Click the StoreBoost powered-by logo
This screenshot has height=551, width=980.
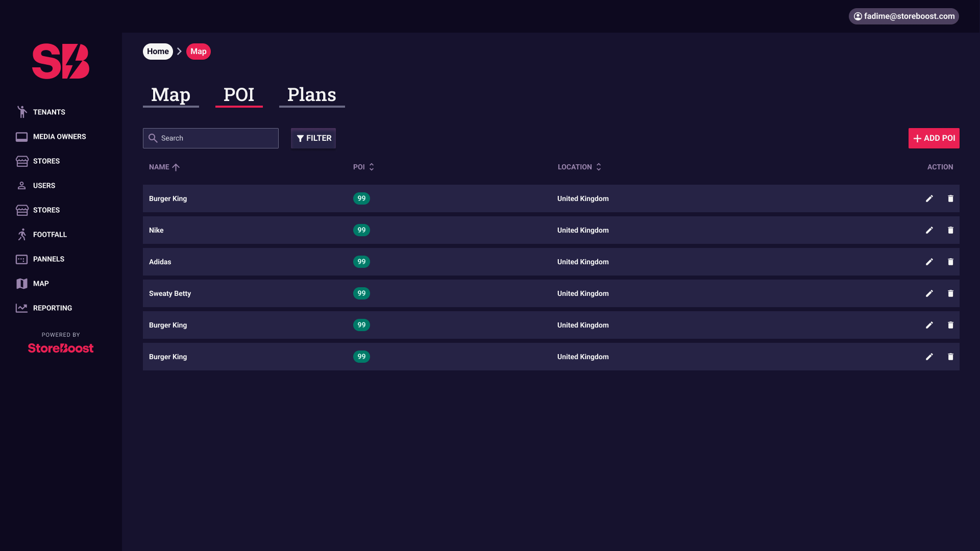click(x=61, y=348)
